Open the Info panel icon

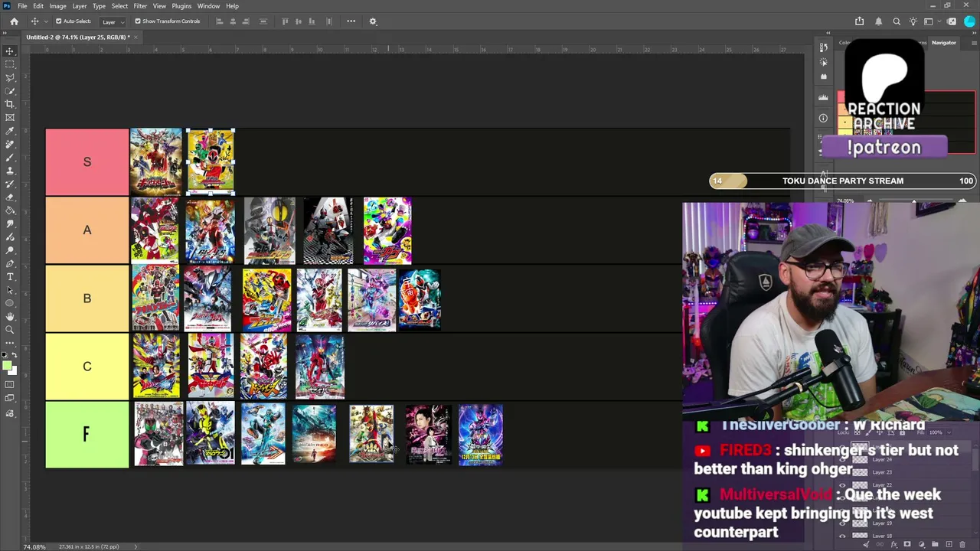(823, 118)
